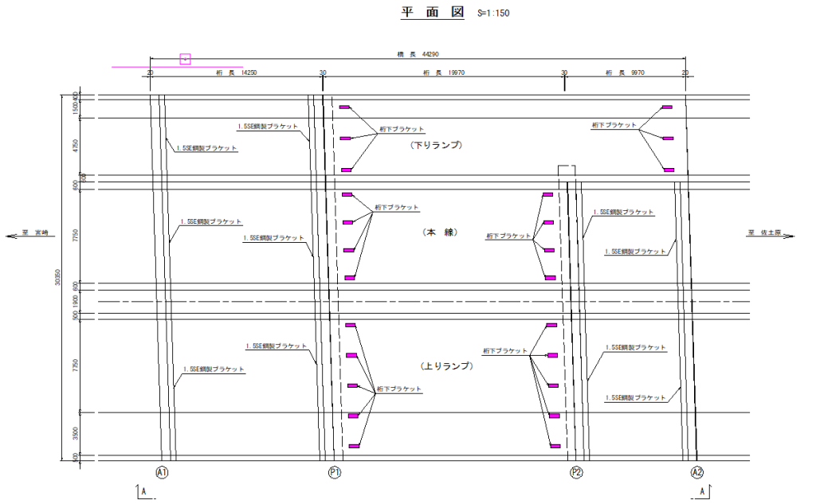This screenshot has height=504, width=816.
Task: Select the 橋長 44290 dimension text
Action: [x=418, y=54]
